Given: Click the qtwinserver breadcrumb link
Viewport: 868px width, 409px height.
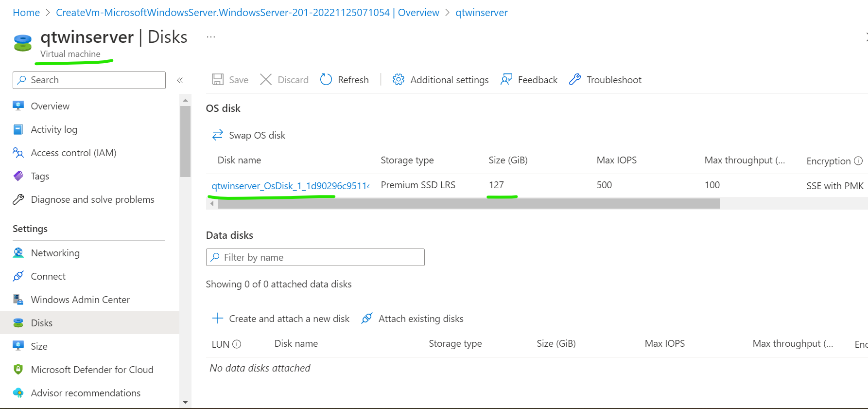Looking at the screenshot, I should [481, 13].
